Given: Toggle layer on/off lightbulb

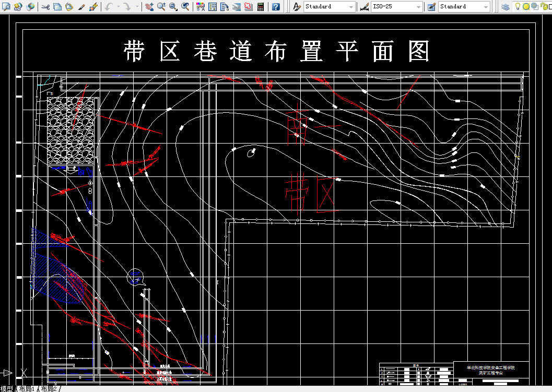Looking at the screenshot, I should click(x=518, y=6).
